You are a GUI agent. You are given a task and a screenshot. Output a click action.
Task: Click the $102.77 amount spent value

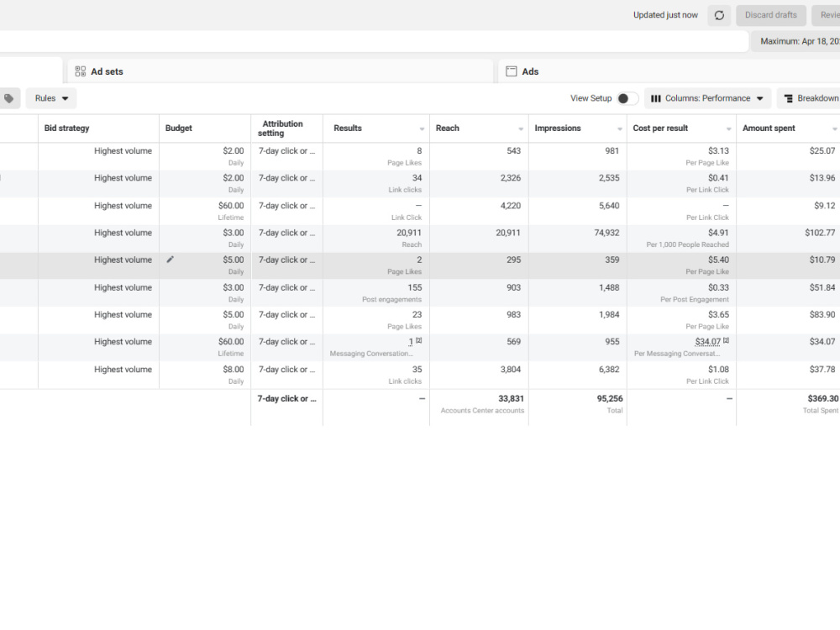point(820,233)
